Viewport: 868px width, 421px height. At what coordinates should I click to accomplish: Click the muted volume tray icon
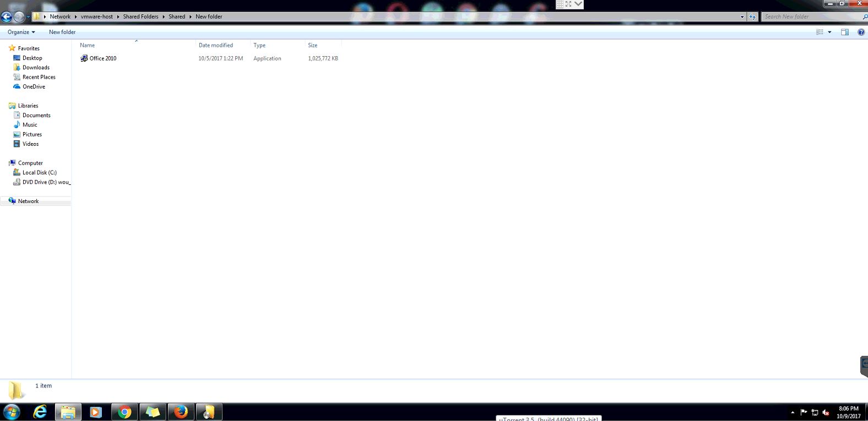click(x=826, y=413)
